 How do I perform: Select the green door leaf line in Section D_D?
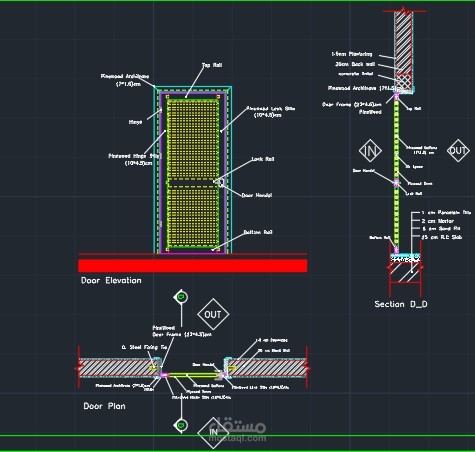click(x=396, y=173)
